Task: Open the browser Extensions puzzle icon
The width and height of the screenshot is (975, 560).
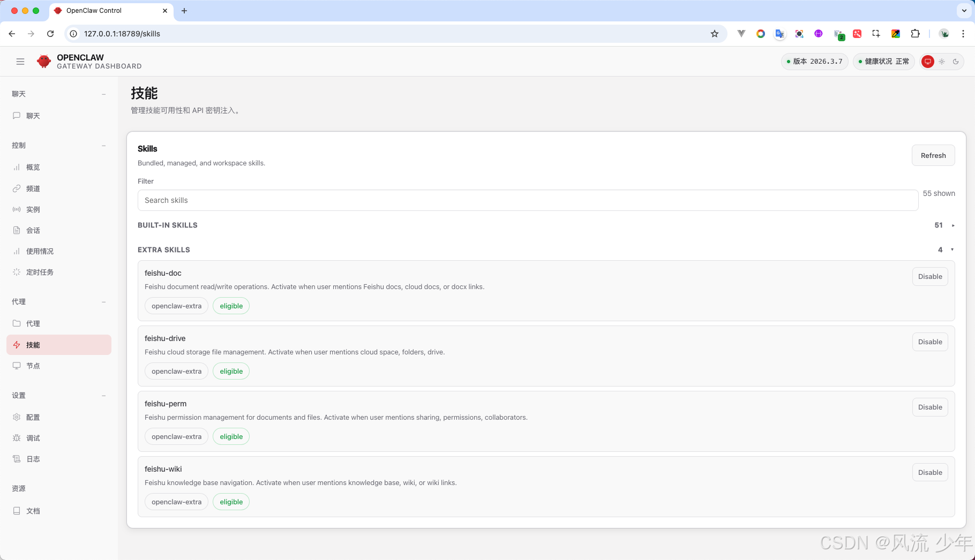Action: [x=915, y=34]
